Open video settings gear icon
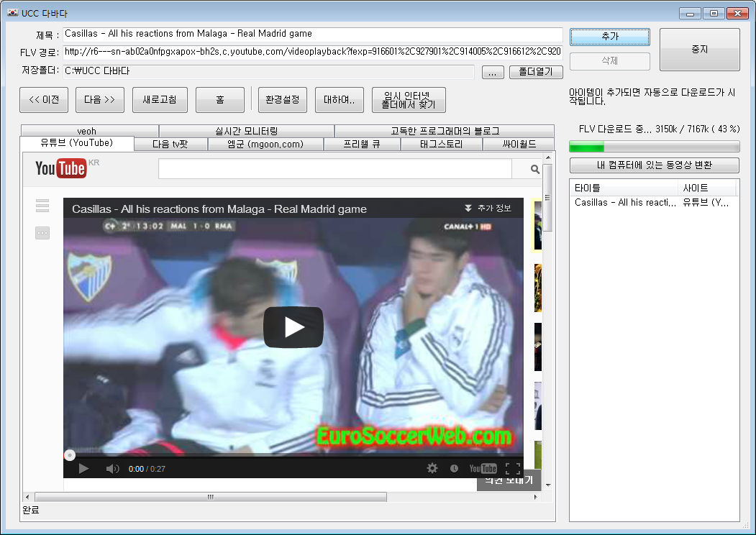Screen dimensions: 756x535 (432, 468)
